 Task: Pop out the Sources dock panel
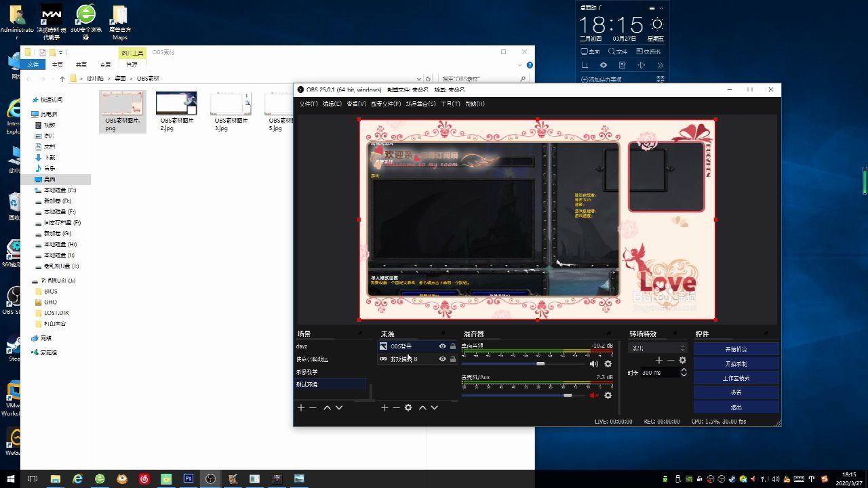pos(443,333)
